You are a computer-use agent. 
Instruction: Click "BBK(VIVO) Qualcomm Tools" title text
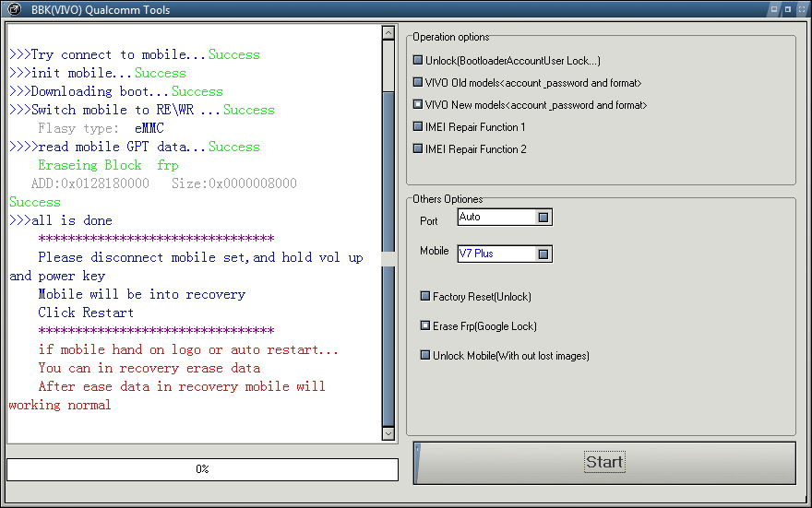coord(101,10)
